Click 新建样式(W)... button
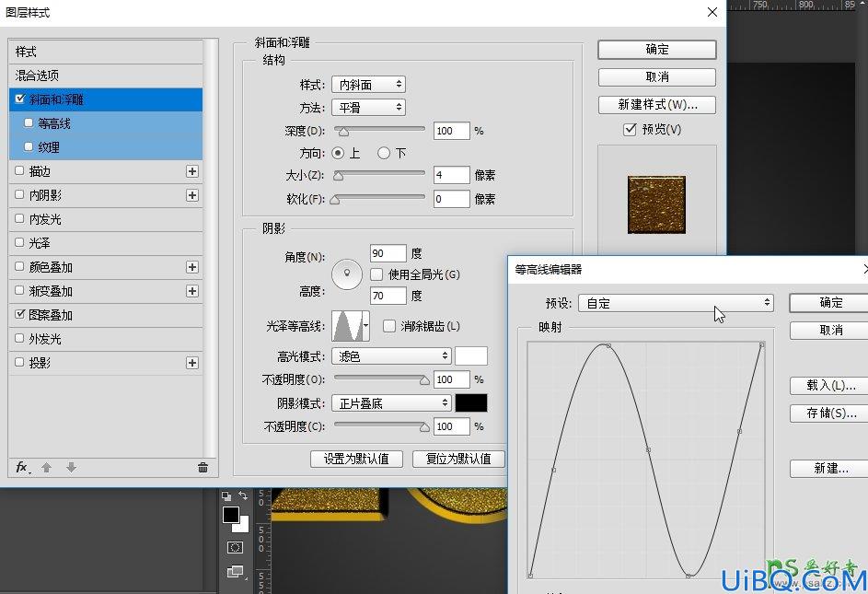 [657, 105]
